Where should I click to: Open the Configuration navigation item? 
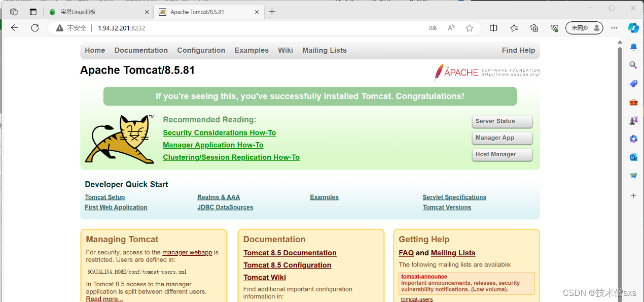tap(201, 50)
